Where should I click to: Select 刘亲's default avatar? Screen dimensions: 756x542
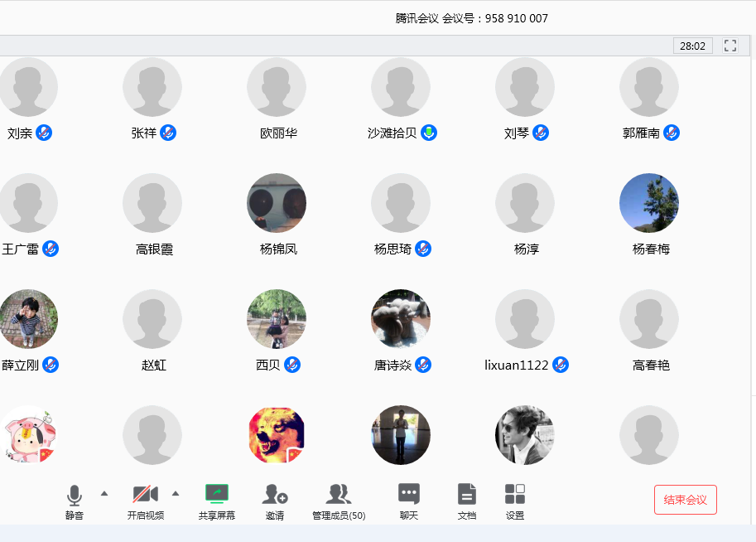(x=28, y=87)
